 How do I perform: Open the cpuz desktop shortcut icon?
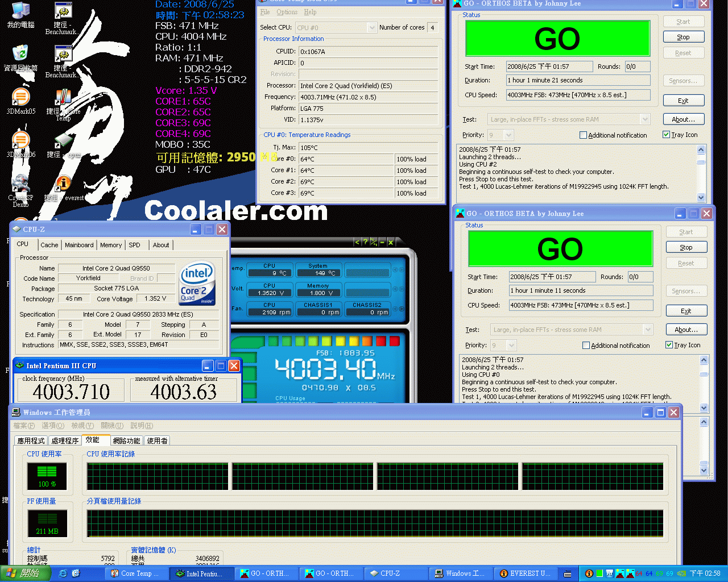coord(63,145)
